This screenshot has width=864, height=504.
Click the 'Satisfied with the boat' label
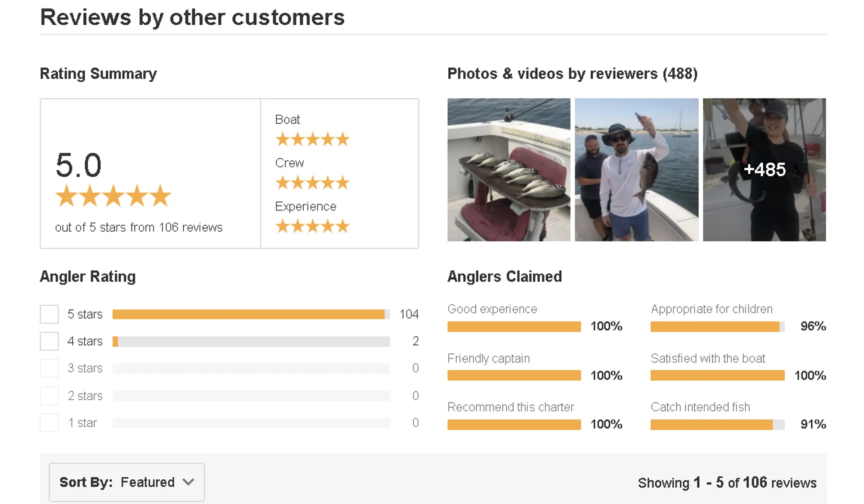click(708, 358)
